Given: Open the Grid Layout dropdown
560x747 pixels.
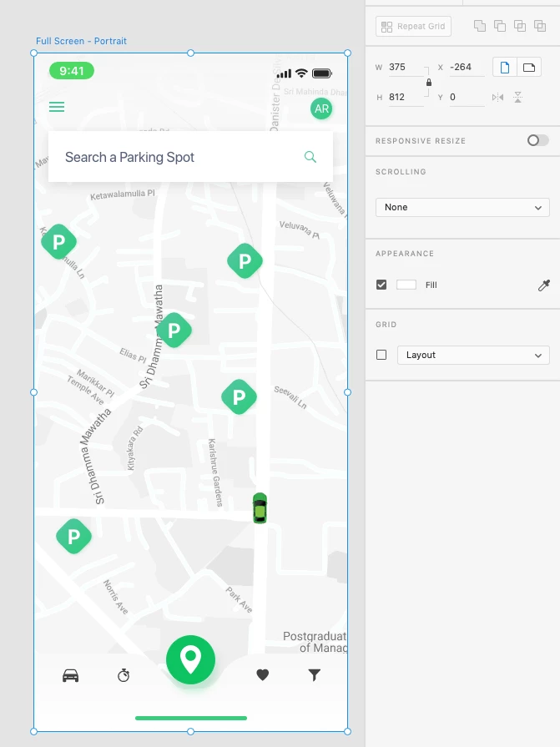Looking at the screenshot, I should 473,355.
